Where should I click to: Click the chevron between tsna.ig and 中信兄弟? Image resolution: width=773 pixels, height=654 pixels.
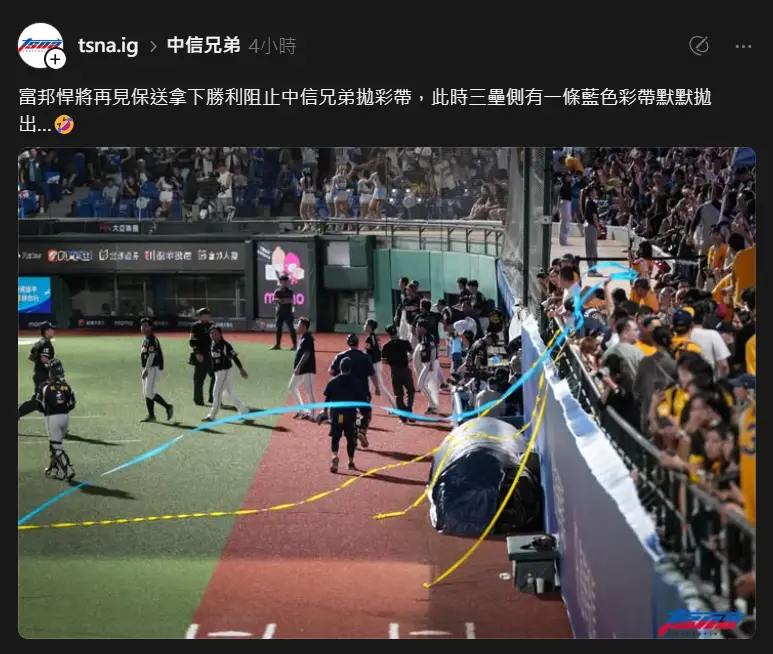(x=153, y=46)
